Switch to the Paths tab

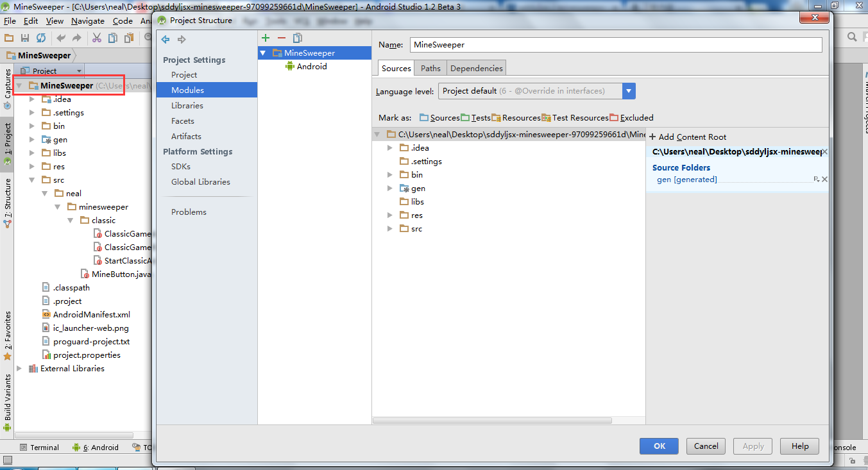[x=430, y=68]
